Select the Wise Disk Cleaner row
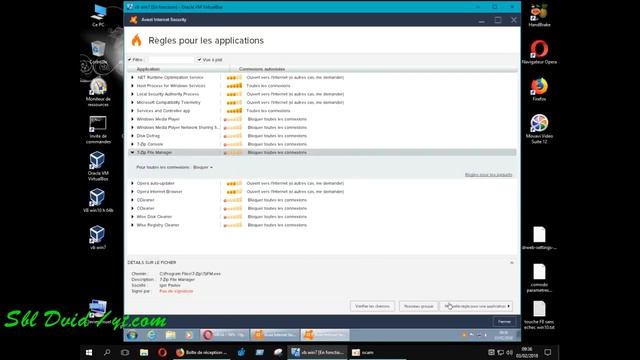 322,217
